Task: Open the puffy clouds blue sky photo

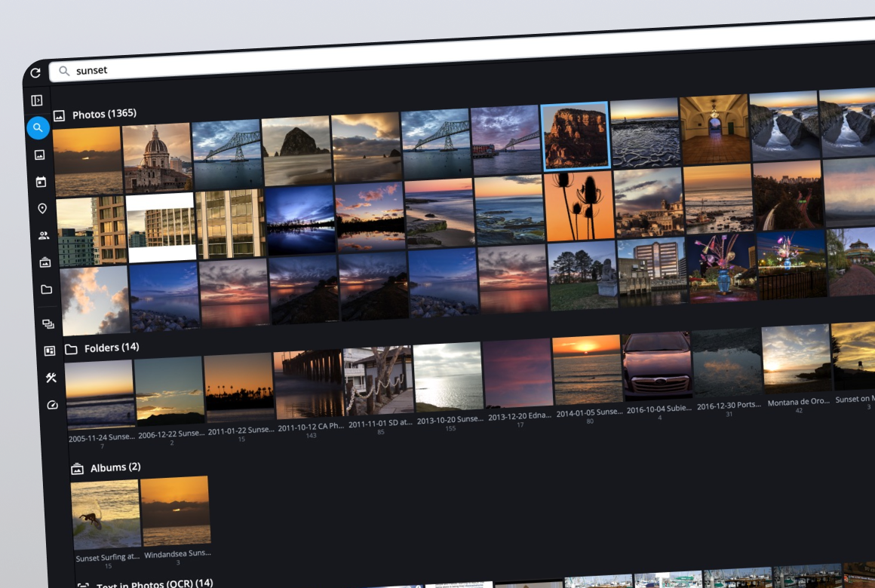Action: [94, 300]
